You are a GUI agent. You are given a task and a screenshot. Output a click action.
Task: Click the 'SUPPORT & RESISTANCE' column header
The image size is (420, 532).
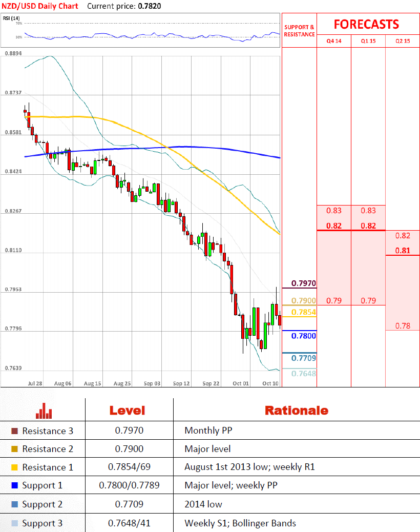[x=299, y=31]
